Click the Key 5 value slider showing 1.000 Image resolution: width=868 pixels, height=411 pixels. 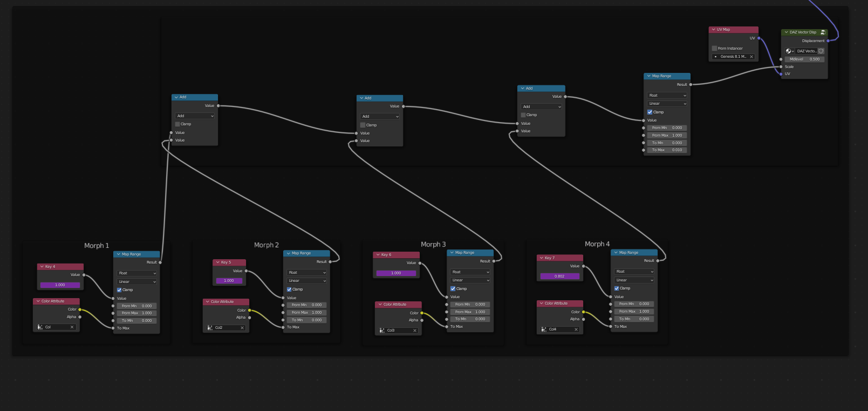229,281
